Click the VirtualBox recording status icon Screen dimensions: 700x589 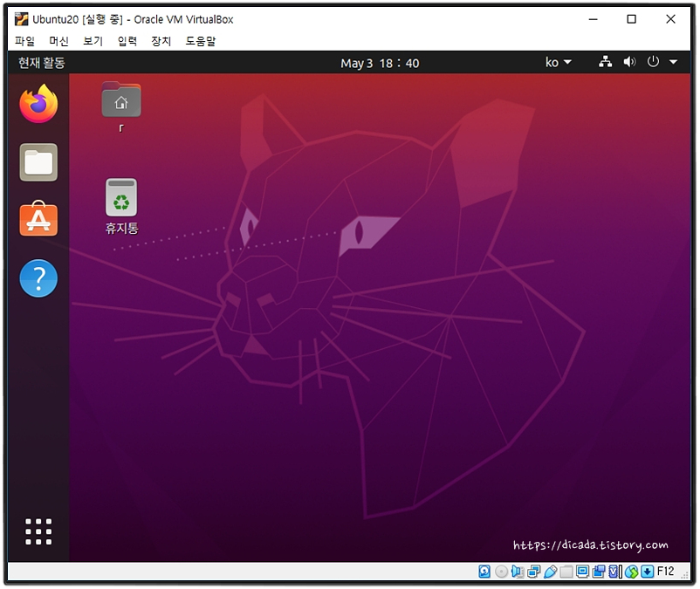[x=599, y=572]
